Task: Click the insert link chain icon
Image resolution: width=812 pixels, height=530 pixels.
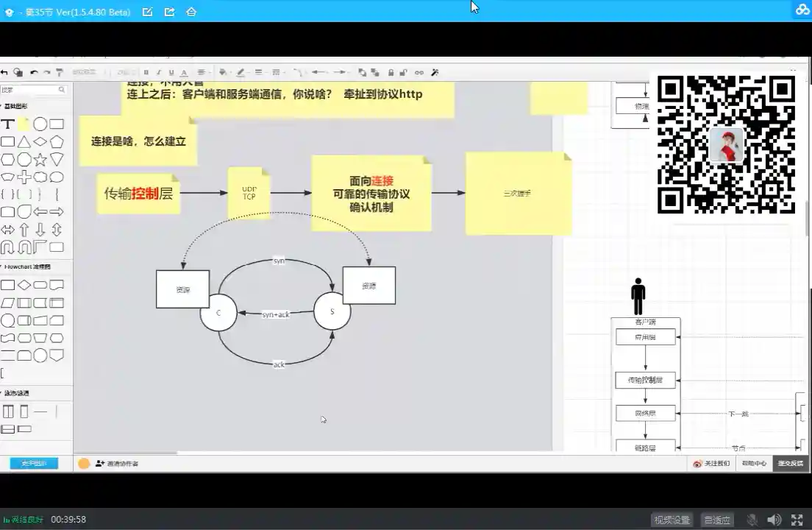Action: tap(419, 73)
